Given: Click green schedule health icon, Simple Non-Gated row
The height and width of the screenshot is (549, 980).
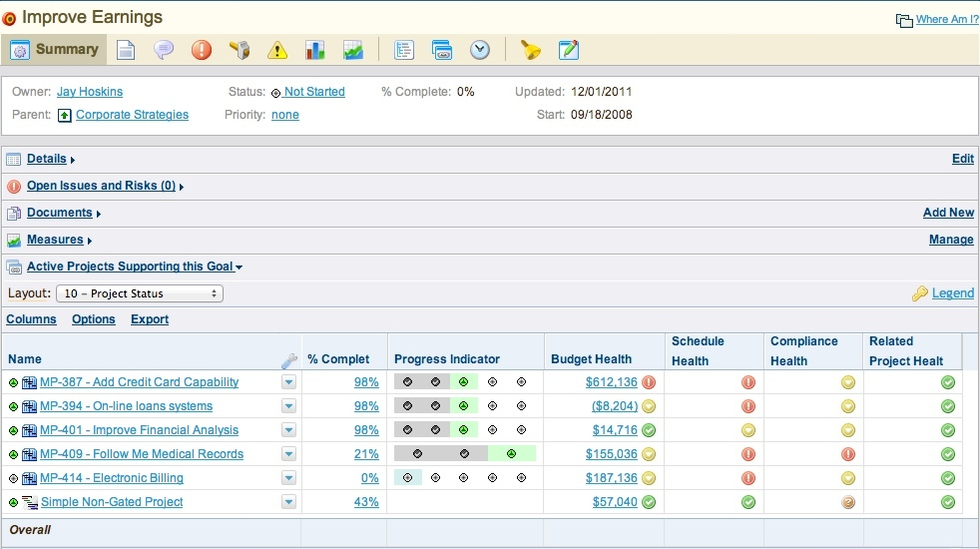Looking at the screenshot, I should point(748,501).
